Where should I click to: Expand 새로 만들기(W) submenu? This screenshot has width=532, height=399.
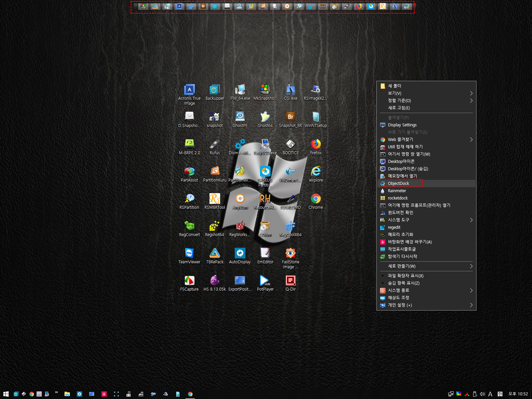tap(426, 266)
